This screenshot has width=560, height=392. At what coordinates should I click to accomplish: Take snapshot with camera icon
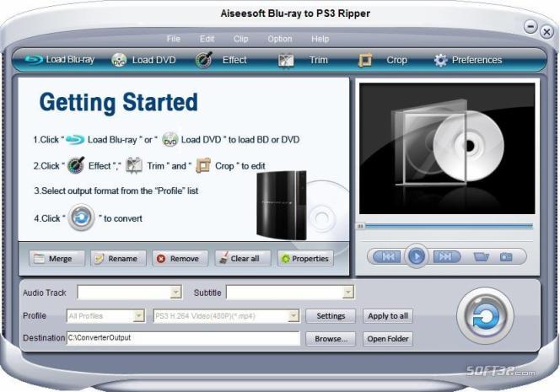506,256
